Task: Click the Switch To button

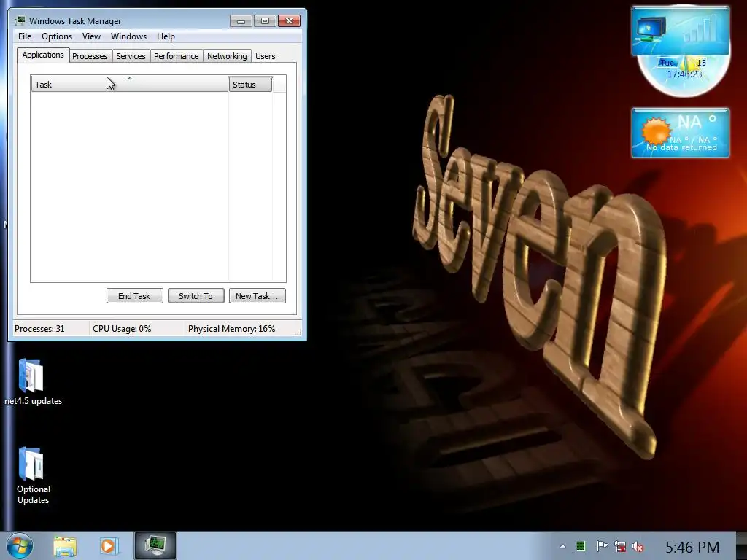Action: 196,296
